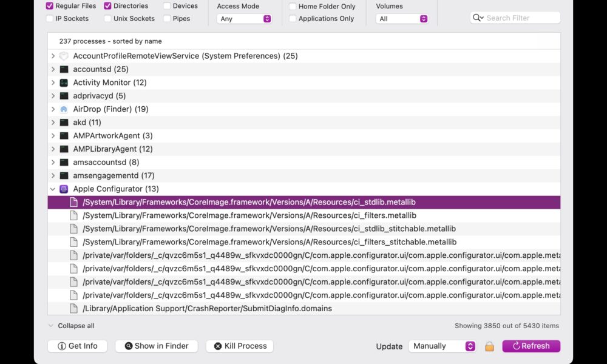607x364 pixels.
Task: Expand the akd (11) process
Action: coord(53,123)
